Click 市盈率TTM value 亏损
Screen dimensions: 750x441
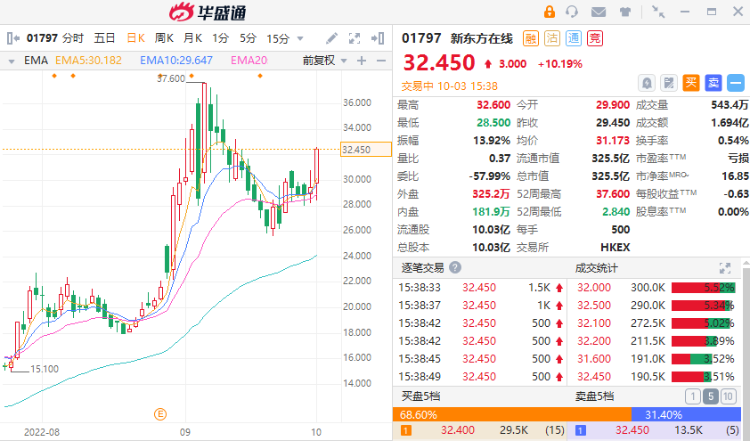click(x=738, y=158)
